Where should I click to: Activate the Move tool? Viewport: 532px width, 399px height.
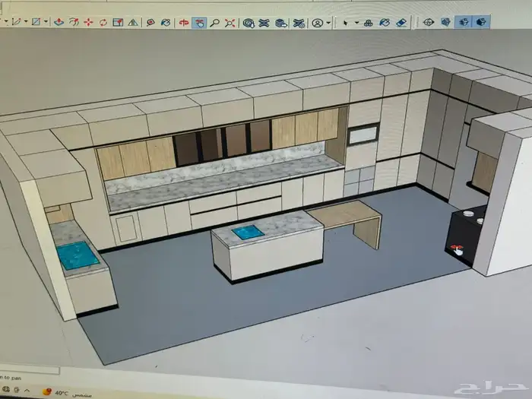(x=88, y=23)
